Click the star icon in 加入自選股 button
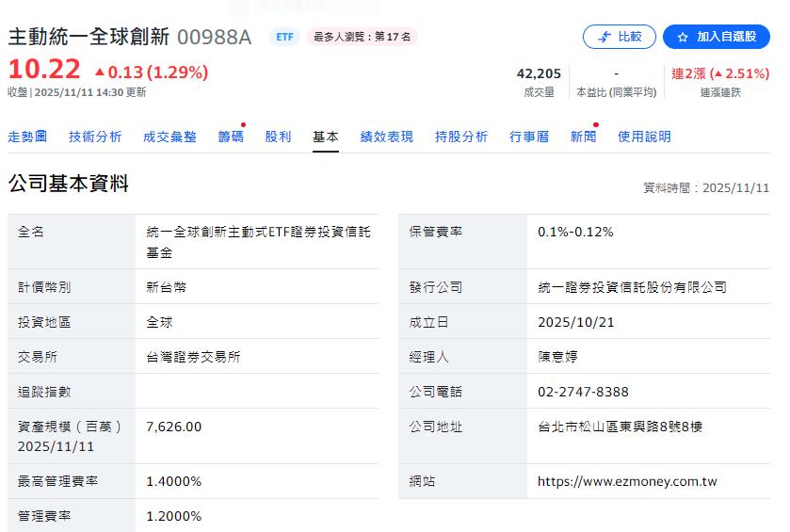 (683, 37)
